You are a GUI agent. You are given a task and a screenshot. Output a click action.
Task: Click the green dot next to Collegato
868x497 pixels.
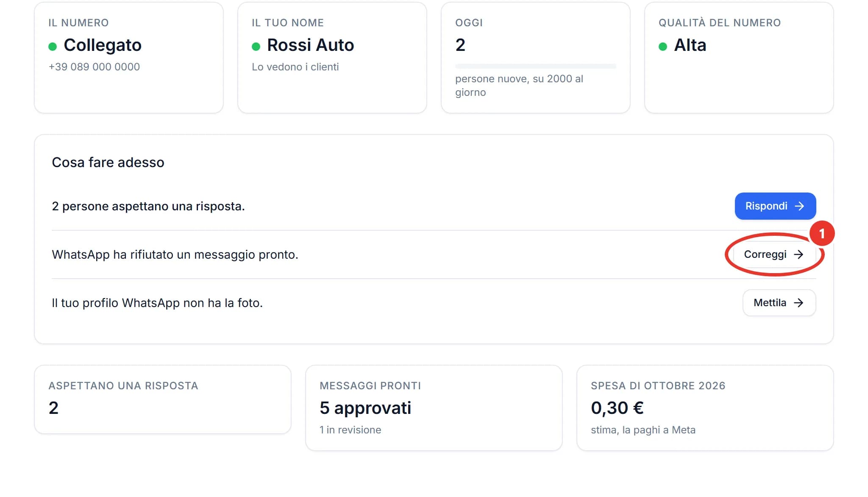click(53, 47)
